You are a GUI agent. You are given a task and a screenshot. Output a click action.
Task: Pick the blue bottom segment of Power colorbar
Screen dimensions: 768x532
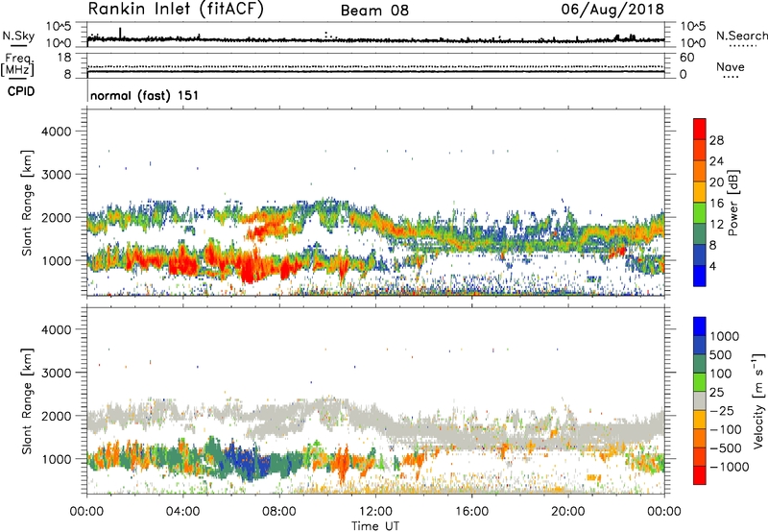coord(700,277)
